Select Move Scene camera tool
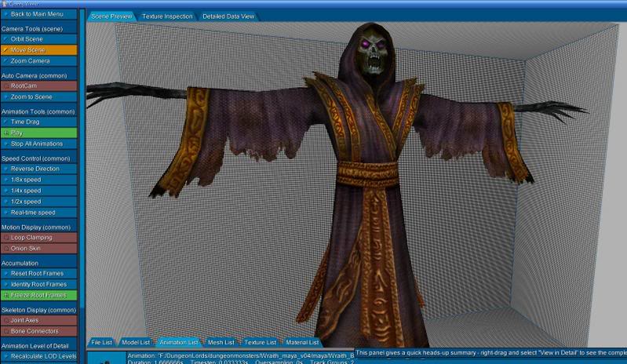Screen dimensions: 627x364 38,50
